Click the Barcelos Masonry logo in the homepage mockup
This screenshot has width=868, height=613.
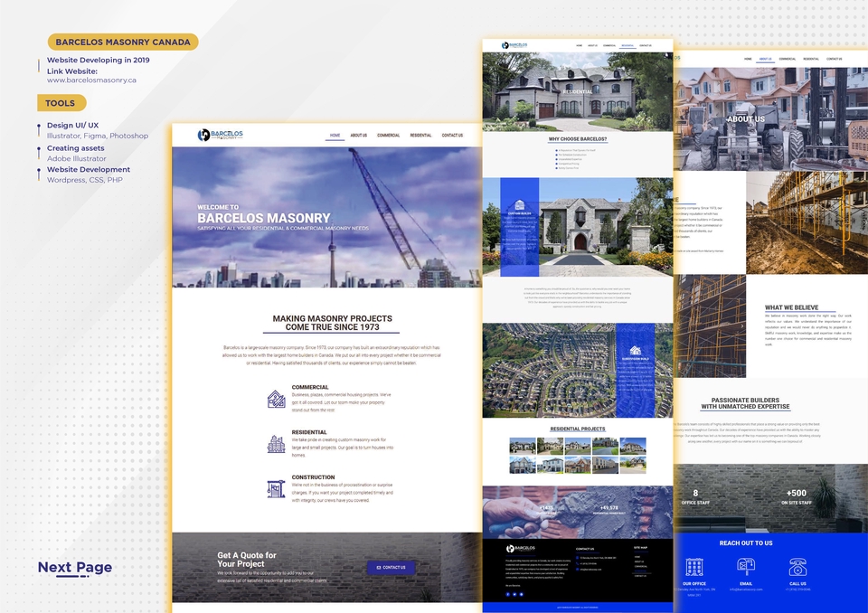221,135
